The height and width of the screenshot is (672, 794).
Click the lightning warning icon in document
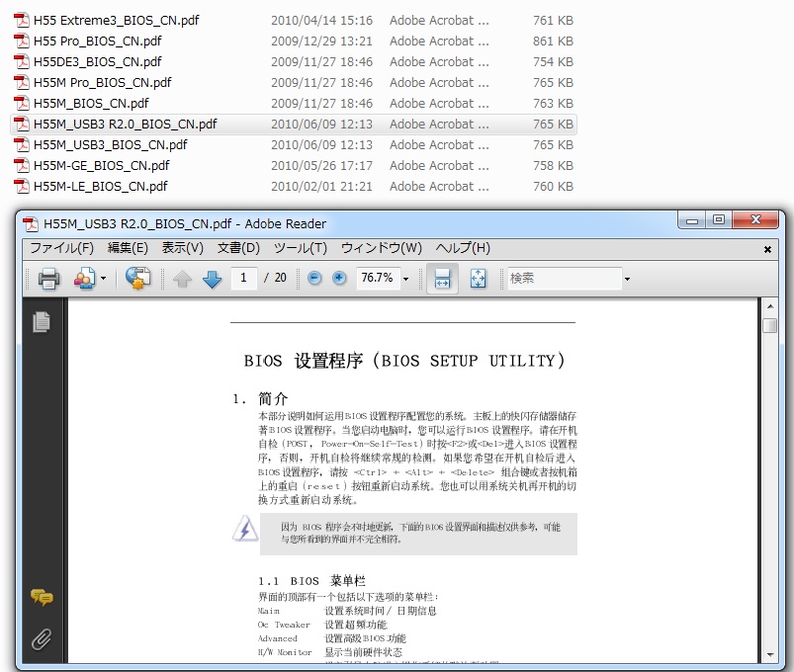click(x=245, y=529)
